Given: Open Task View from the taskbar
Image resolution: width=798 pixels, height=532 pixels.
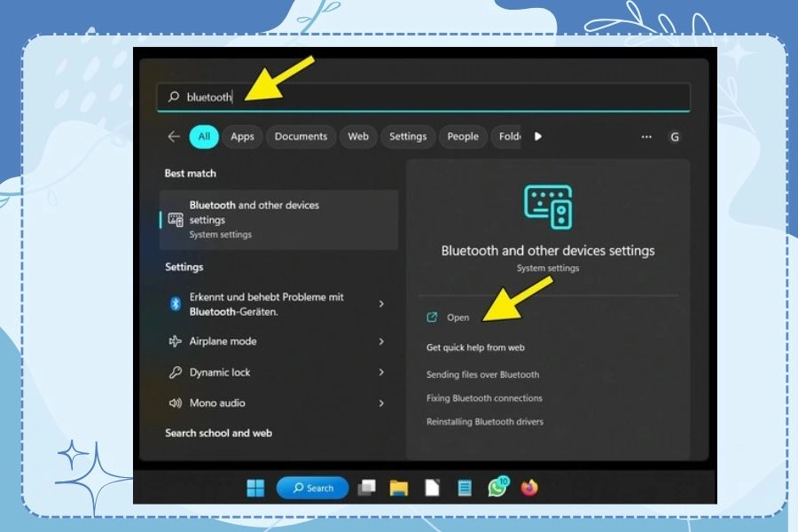Looking at the screenshot, I should pos(366,488).
